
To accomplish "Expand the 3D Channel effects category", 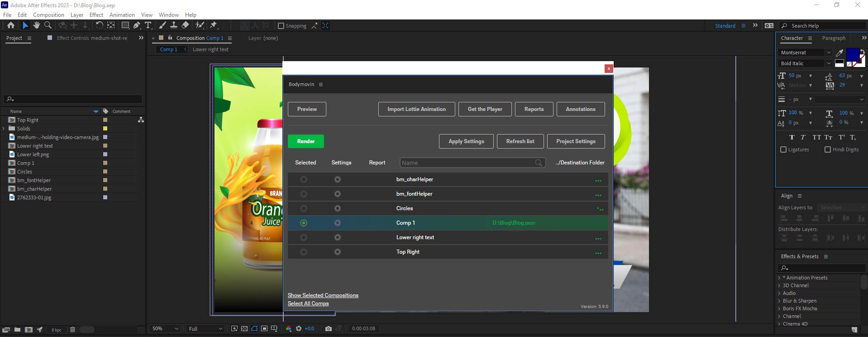I will pyautogui.click(x=779, y=285).
